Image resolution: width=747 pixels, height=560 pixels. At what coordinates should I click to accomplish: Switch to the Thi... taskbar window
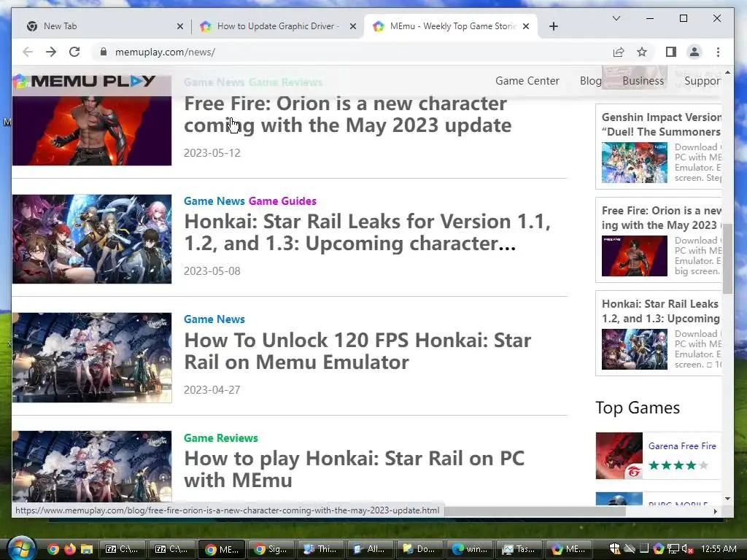click(x=321, y=550)
